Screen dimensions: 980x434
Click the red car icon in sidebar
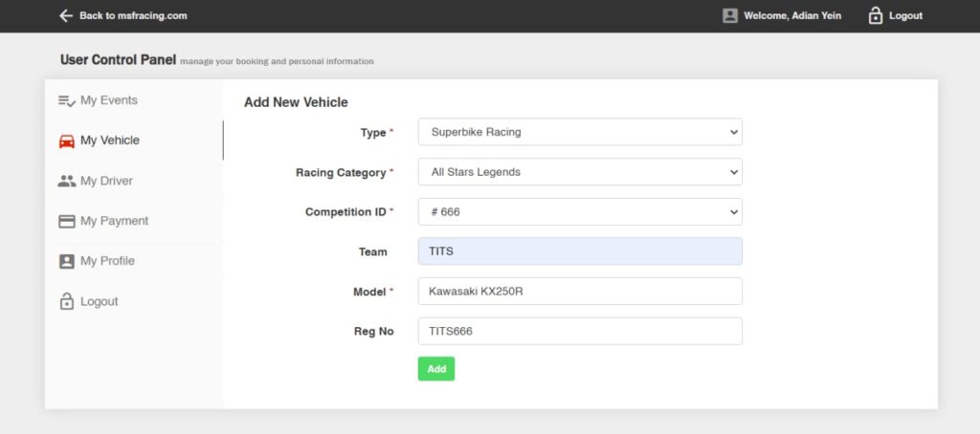[66, 141]
